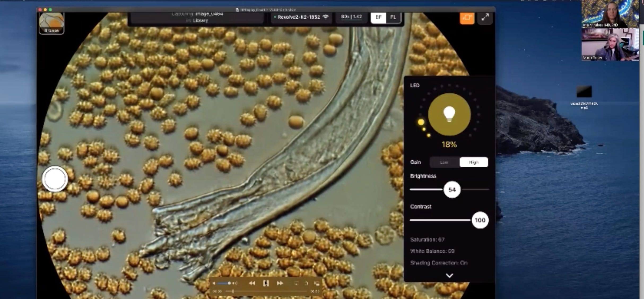This screenshot has width=644, height=299.
Task: Select the mp4 file icon on desktop
Action: pyautogui.click(x=584, y=92)
